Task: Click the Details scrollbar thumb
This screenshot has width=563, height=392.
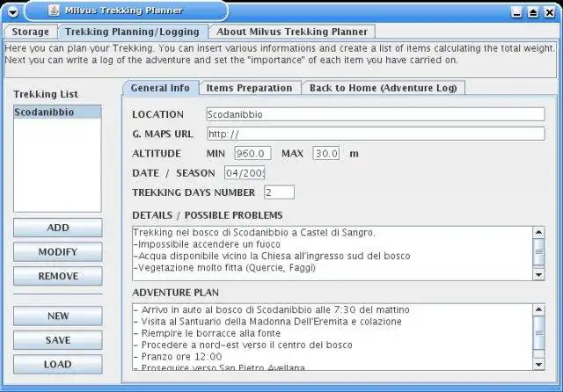Action: tap(539, 251)
